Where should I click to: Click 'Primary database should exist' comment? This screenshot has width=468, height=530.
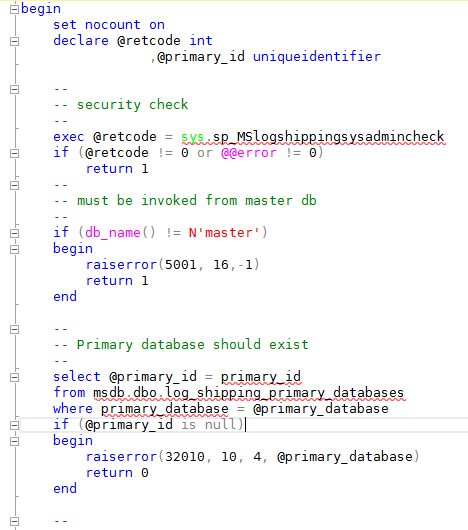(x=193, y=345)
